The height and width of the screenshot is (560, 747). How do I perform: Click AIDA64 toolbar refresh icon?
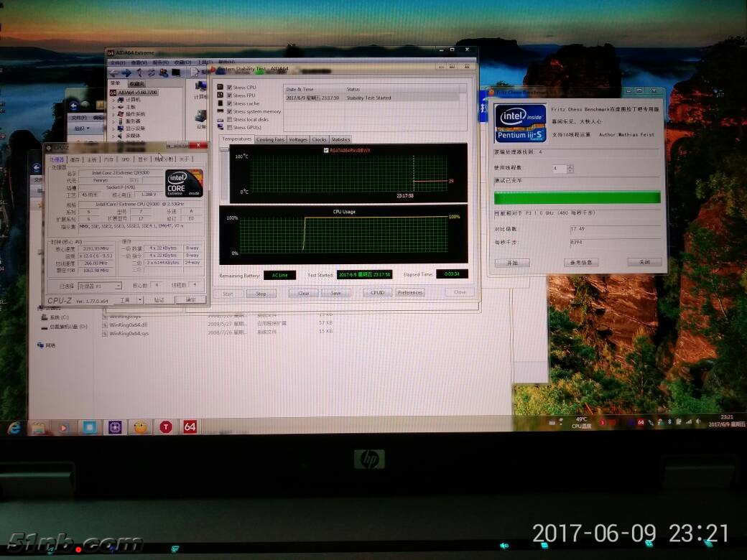click(x=152, y=73)
